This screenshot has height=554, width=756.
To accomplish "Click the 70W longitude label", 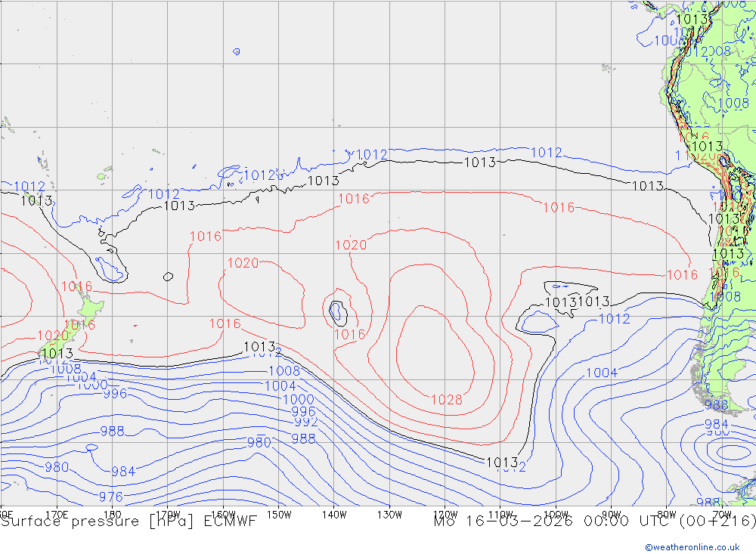I will [722, 515].
